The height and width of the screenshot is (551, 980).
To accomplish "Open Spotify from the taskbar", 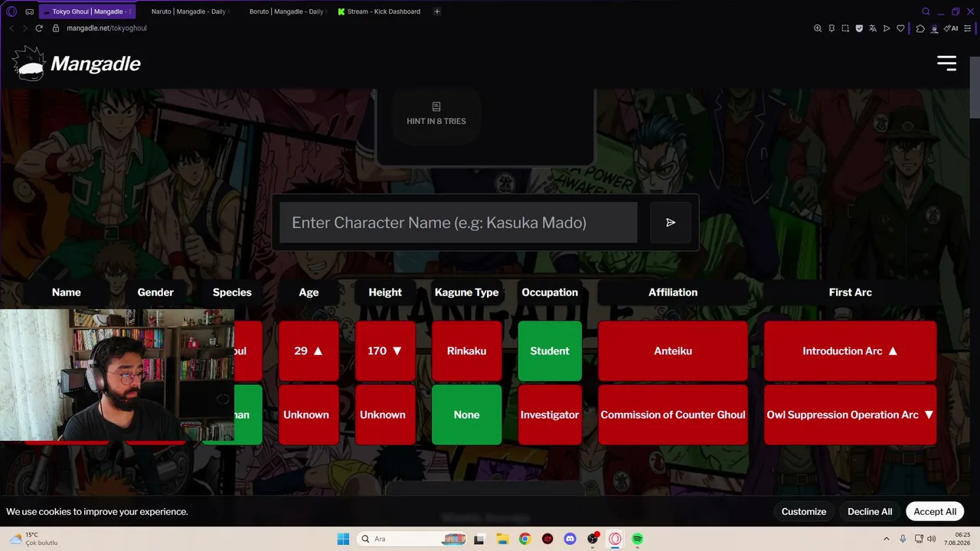I will 637,539.
